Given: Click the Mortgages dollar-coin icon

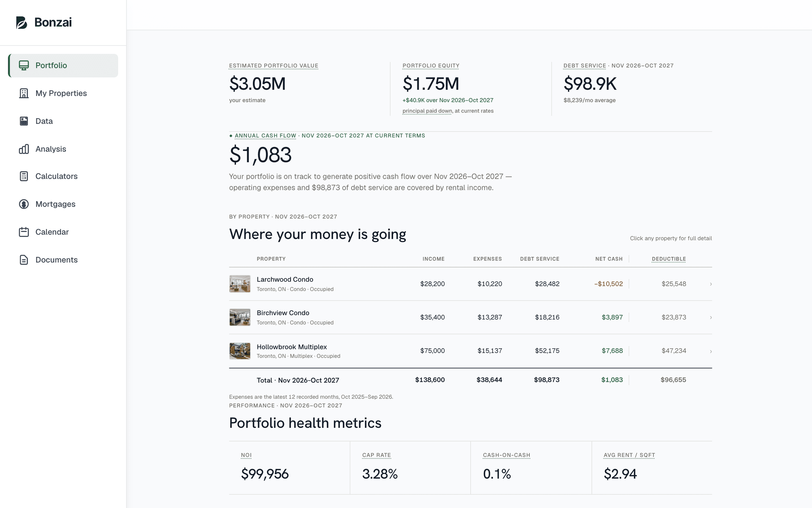Looking at the screenshot, I should coord(24,204).
